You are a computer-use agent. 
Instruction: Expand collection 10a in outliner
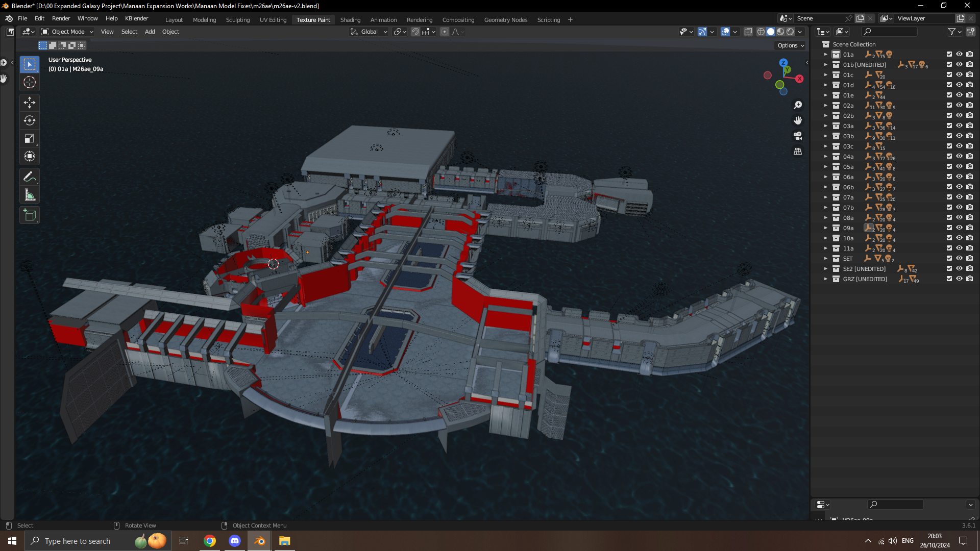[x=825, y=238]
